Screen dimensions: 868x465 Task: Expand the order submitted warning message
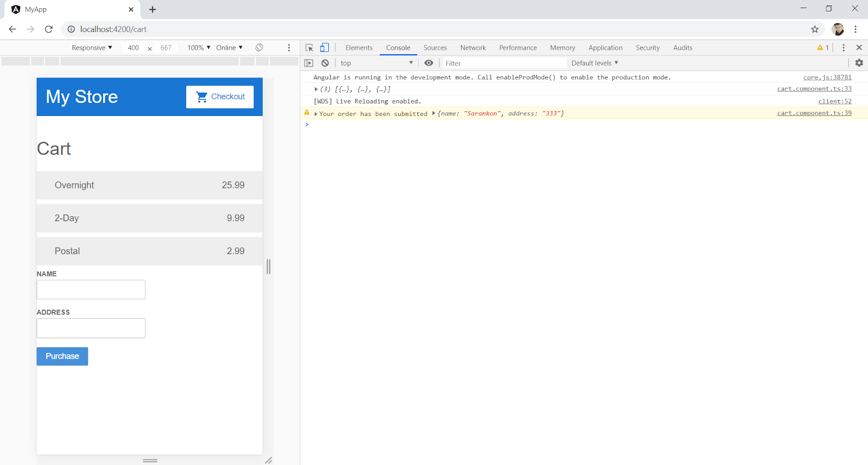[x=316, y=114]
